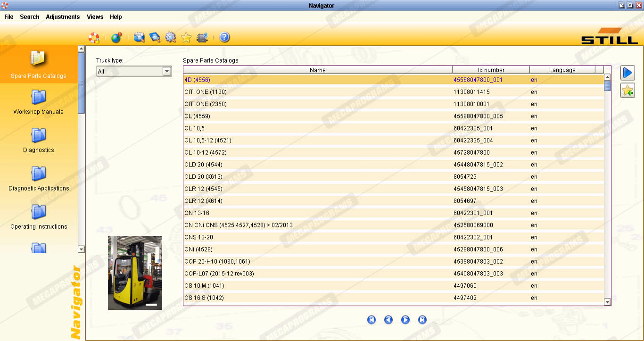
Task: Open Workshop Manuals in sidebar
Action: tap(39, 102)
